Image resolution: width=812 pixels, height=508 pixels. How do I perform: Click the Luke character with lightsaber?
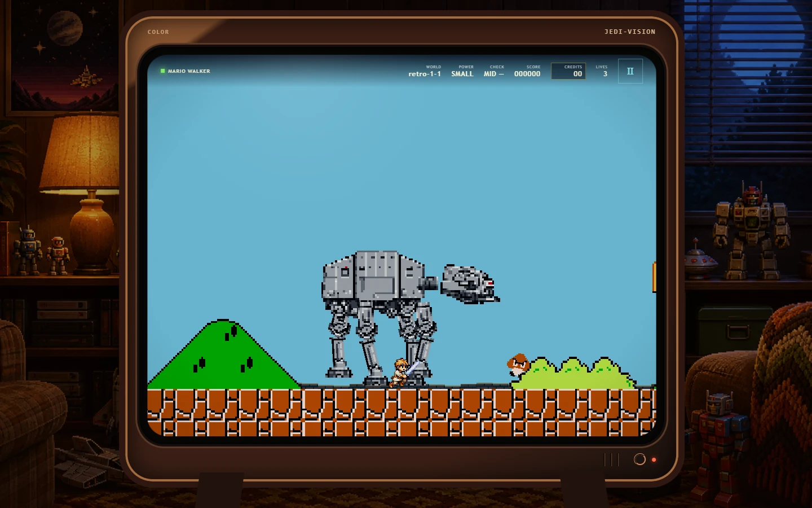pyautogui.click(x=403, y=373)
